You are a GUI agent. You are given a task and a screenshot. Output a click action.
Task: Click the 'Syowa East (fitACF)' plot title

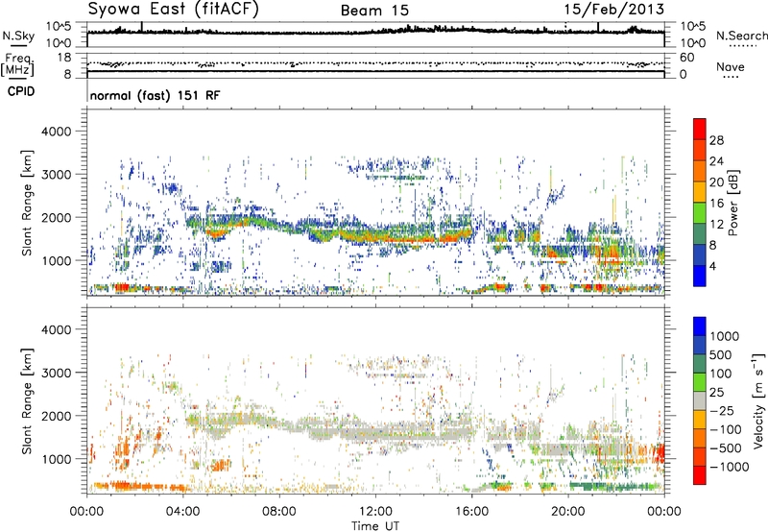pos(174,10)
